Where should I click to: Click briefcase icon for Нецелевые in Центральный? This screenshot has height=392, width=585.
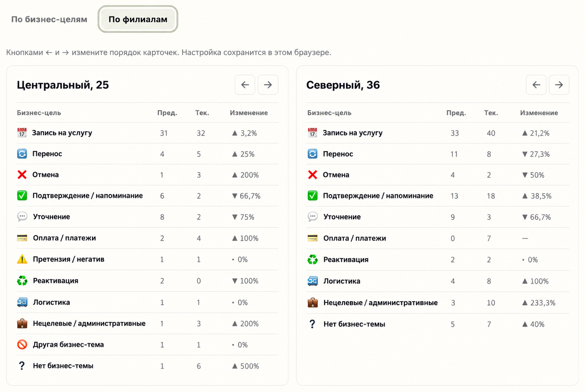[x=22, y=324]
